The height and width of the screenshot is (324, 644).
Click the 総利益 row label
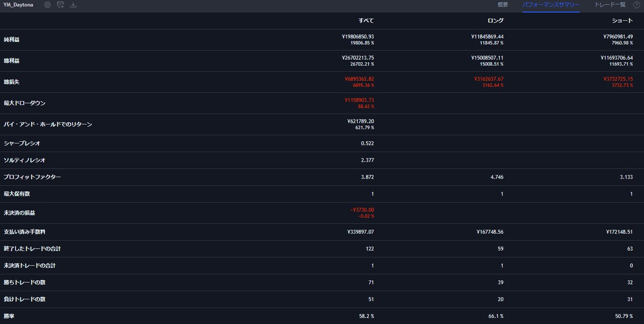click(x=12, y=61)
